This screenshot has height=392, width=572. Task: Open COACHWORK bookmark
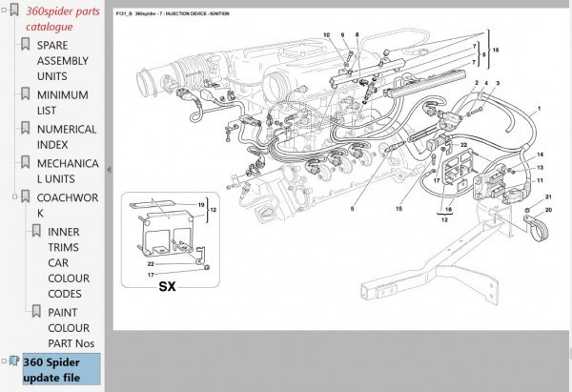click(68, 205)
